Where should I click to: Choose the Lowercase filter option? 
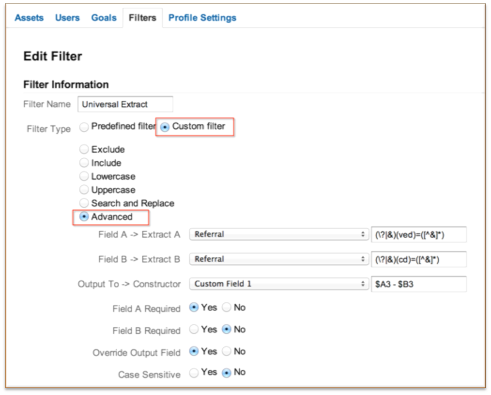point(84,176)
